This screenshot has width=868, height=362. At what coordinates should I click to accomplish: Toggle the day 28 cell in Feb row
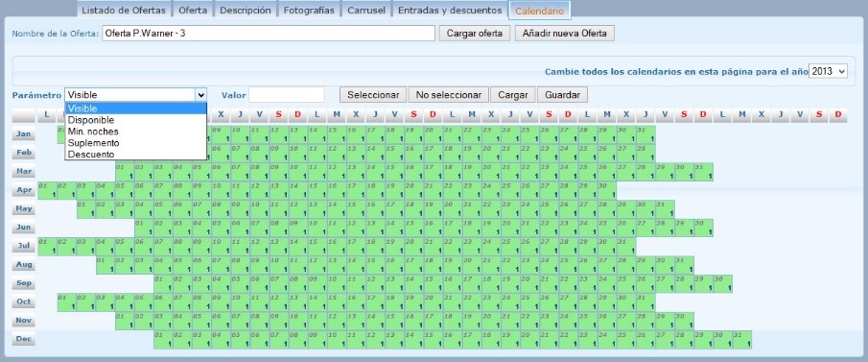[x=646, y=153]
